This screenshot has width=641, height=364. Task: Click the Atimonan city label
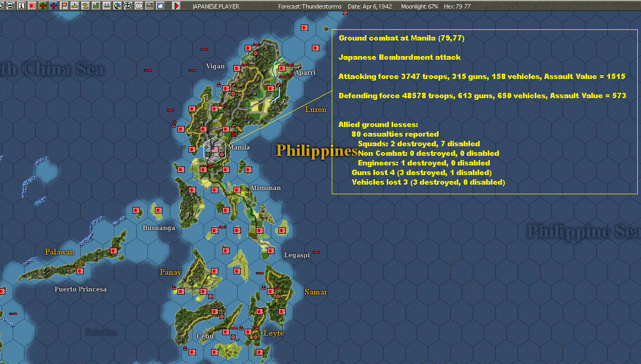(x=265, y=188)
